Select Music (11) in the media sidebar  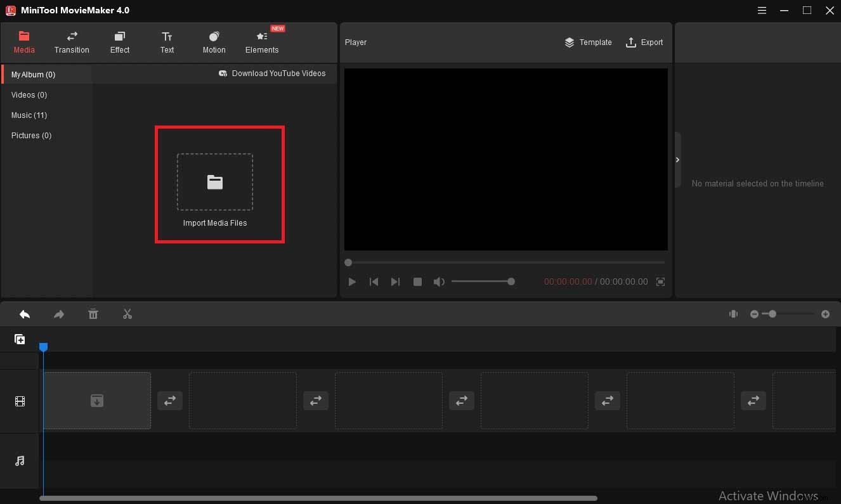(x=29, y=115)
